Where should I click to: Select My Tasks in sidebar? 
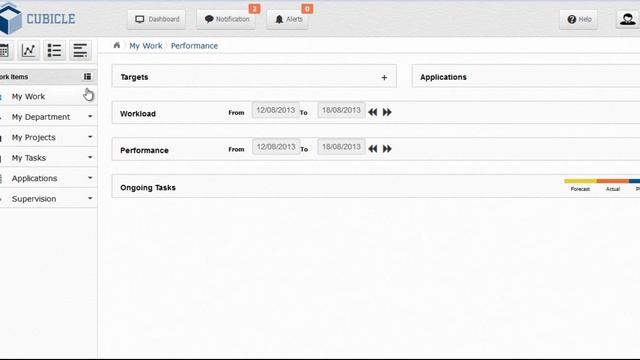point(29,158)
